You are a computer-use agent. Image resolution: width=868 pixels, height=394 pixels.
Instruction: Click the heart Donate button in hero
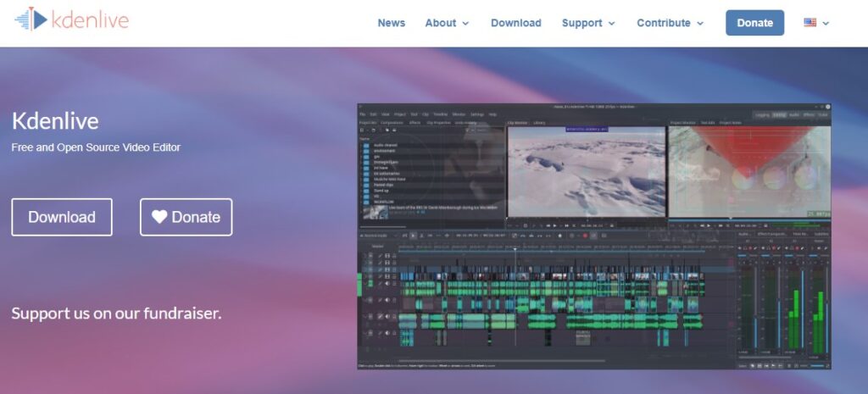pos(186,217)
